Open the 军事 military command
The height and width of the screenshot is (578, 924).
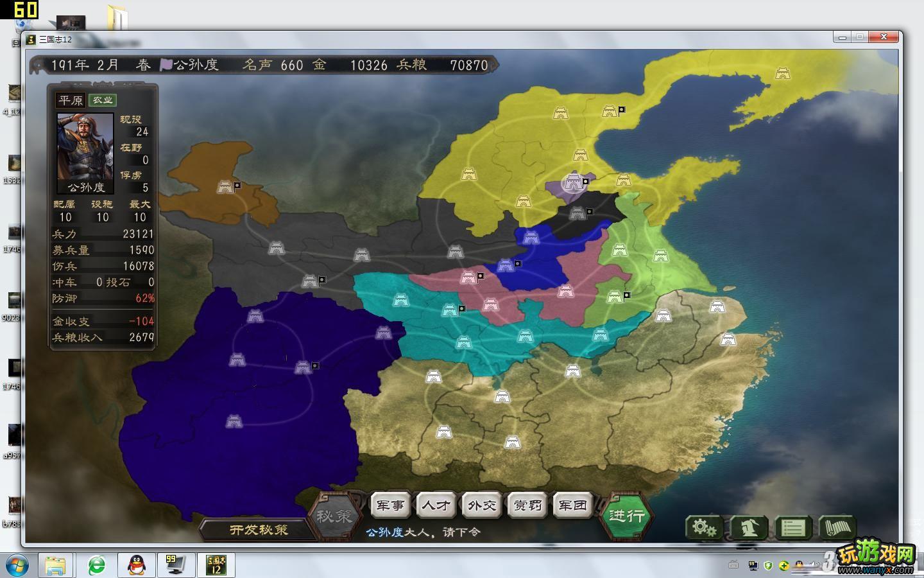[390, 505]
